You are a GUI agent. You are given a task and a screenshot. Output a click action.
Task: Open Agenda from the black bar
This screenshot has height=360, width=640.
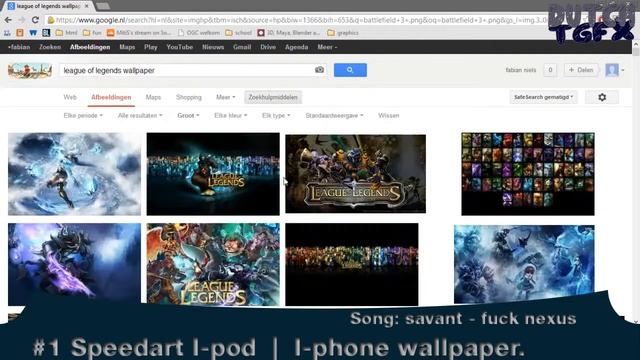pos(296,47)
